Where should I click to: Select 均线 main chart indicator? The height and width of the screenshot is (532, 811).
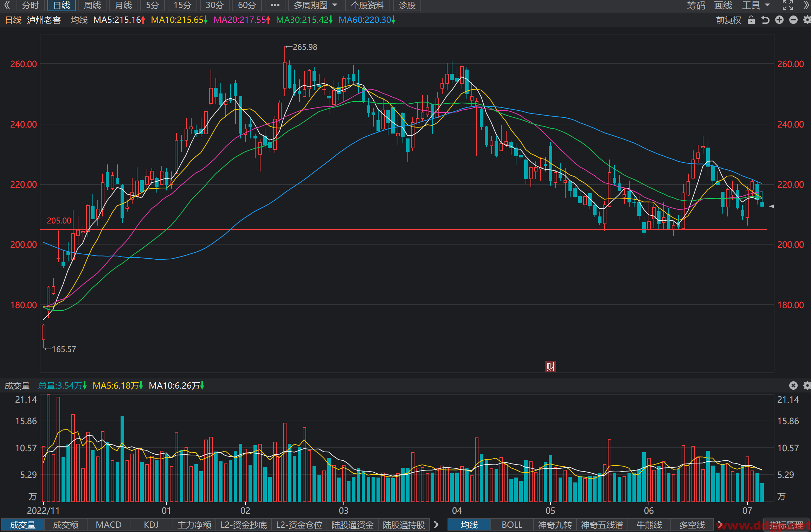pos(469,525)
